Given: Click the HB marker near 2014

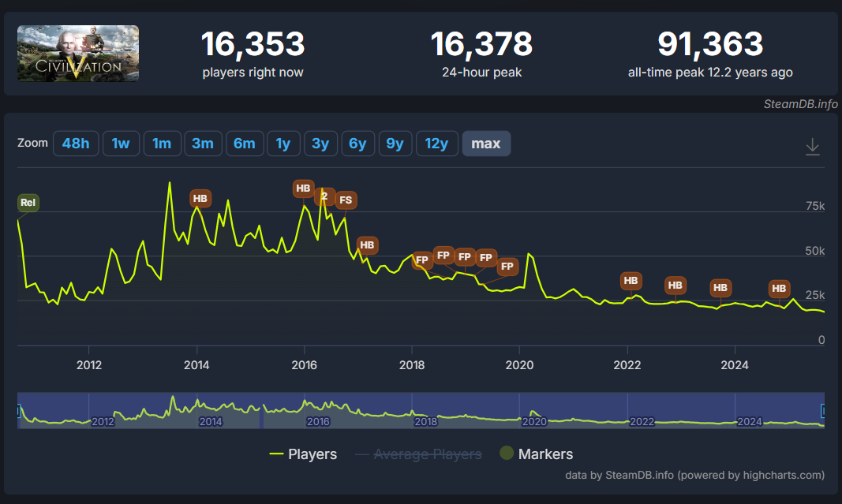Looking at the screenshot, I should [200, 199].
